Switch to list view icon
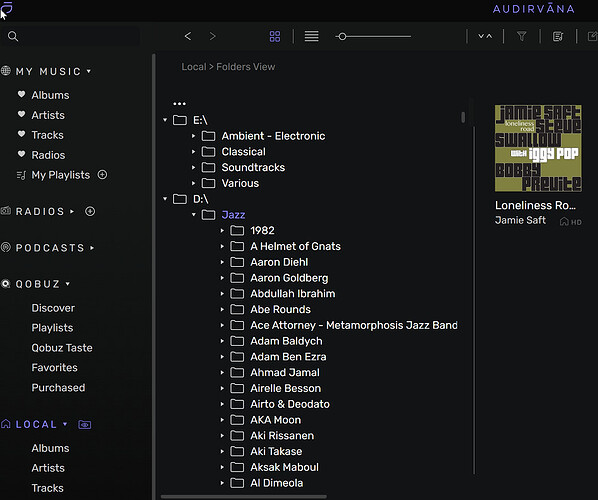The width and height of the screenshot is (598, 500). pos(311,37)
